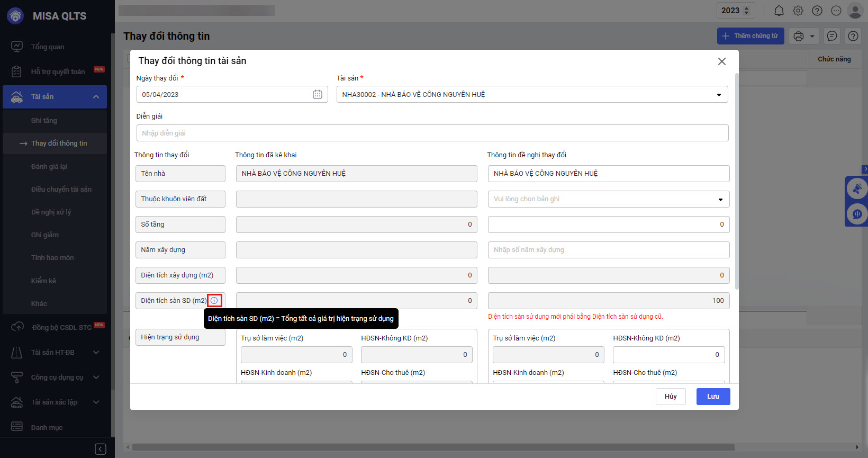The width and height of the screenshot is (868, 458).
Task: Click the calendar icon in date field
Action: [x=318, y=94]
